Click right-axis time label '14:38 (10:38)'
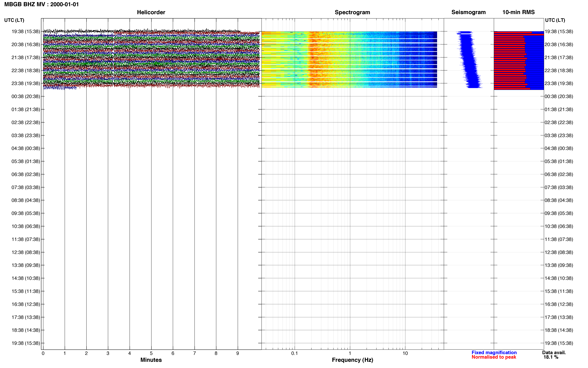The image size is (588, 368). tap(559, 278)
